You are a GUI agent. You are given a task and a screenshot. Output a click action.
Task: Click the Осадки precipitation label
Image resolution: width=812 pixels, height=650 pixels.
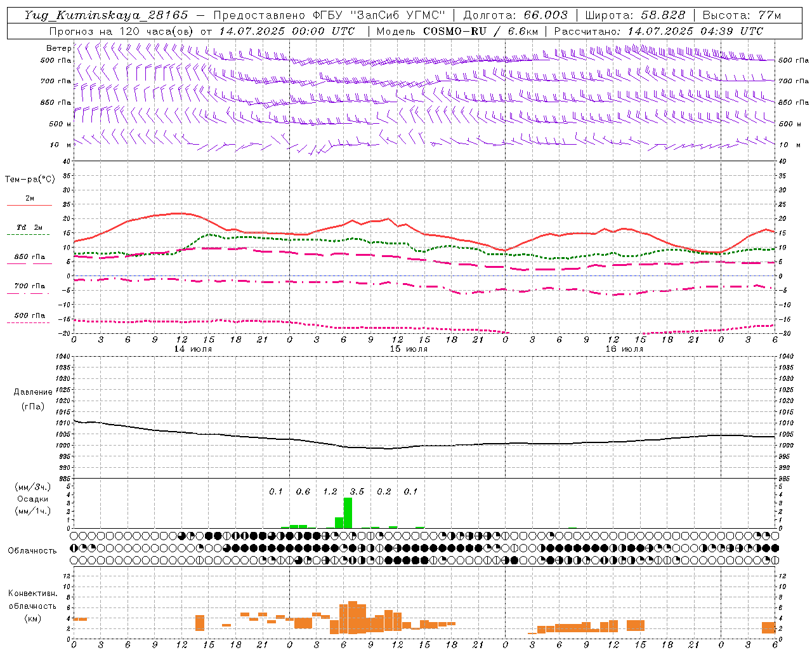click(x=32, y=499)
